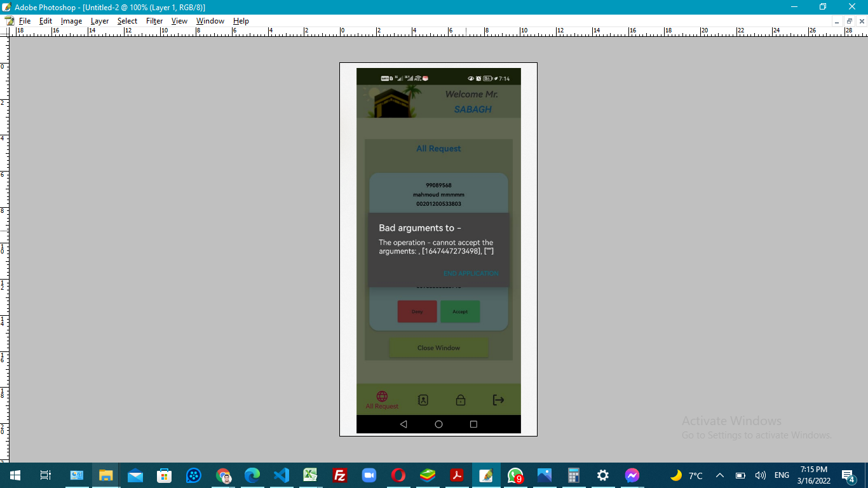Click the 7°C weather widget
This screenshot has height=488, width=868.
pyautogui.click(x=687, y=475)
